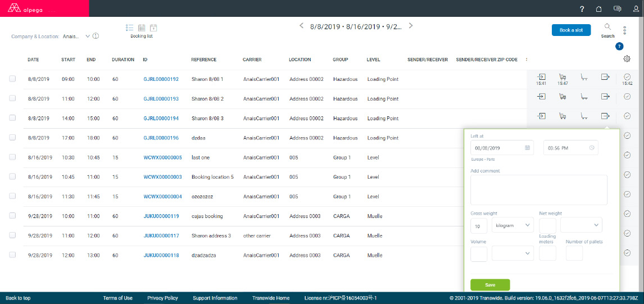Viewport: 644px width, 304px height.
Task: Open Gross weight unit kilogram dropdown
Action: click(x=513, y=225)
